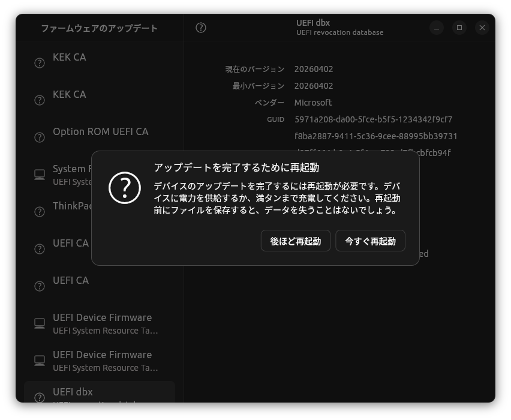511x420 pixels.
Task: Click question icon beside UEFI dbx list row
Action: tap(40, 397)
